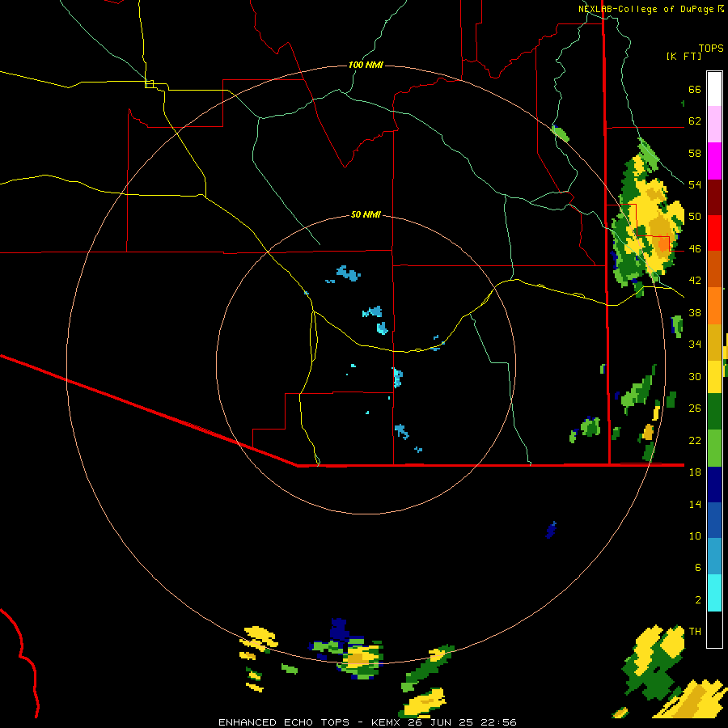Image resolution: width=728 pixels, height=728 pixels.
Task: Click the white color swatch at top of legend
Action: (714, 89)
